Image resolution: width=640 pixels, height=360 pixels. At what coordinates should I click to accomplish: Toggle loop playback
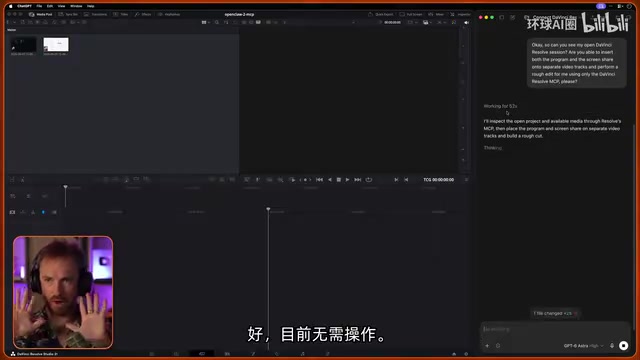click(x=369, y=180)
